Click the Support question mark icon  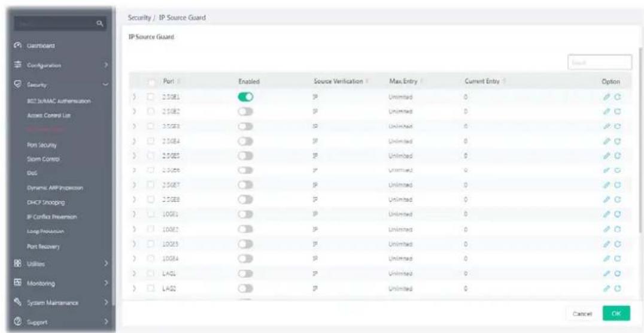click(x=19, y=320)
